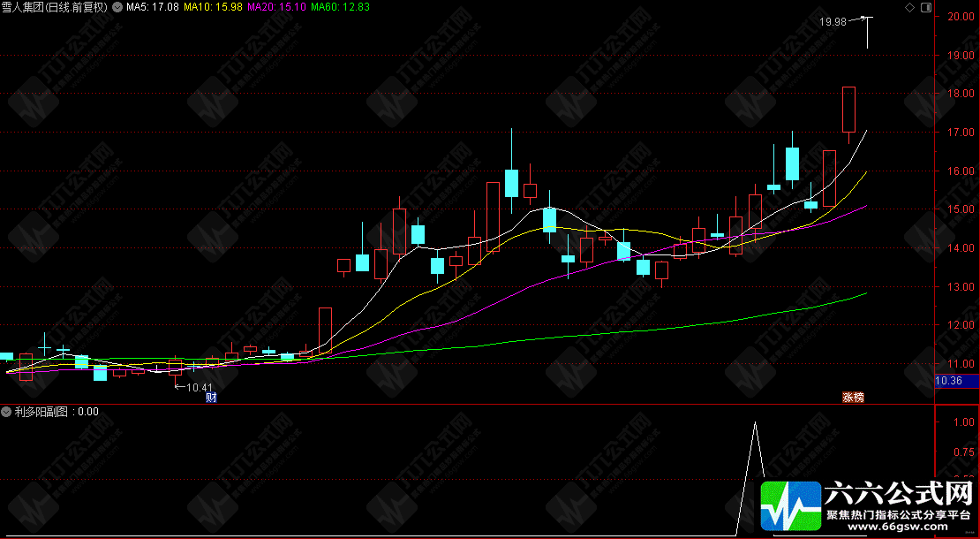
Task: Select the MA10: 15.98 indicator label
Action: point(213,7)
